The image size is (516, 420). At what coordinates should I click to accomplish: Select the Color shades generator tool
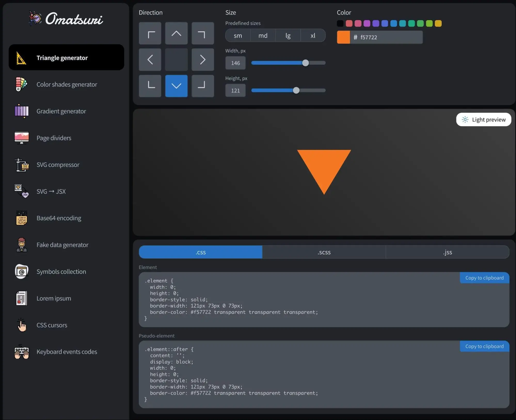[x=66, y=84]
